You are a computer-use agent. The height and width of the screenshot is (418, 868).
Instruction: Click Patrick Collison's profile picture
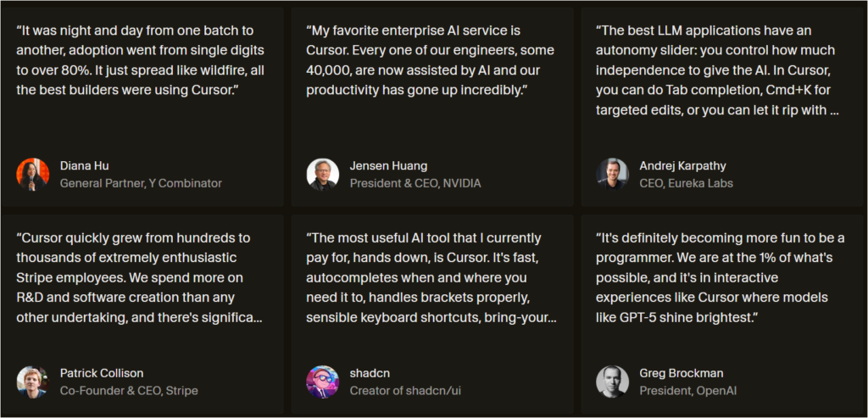[33, 382]
